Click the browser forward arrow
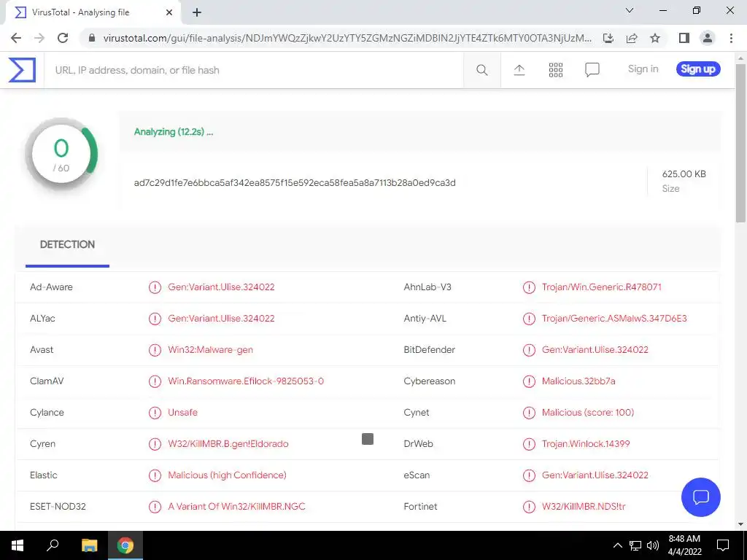The image size is (747, 560). [x=39, y=38]
